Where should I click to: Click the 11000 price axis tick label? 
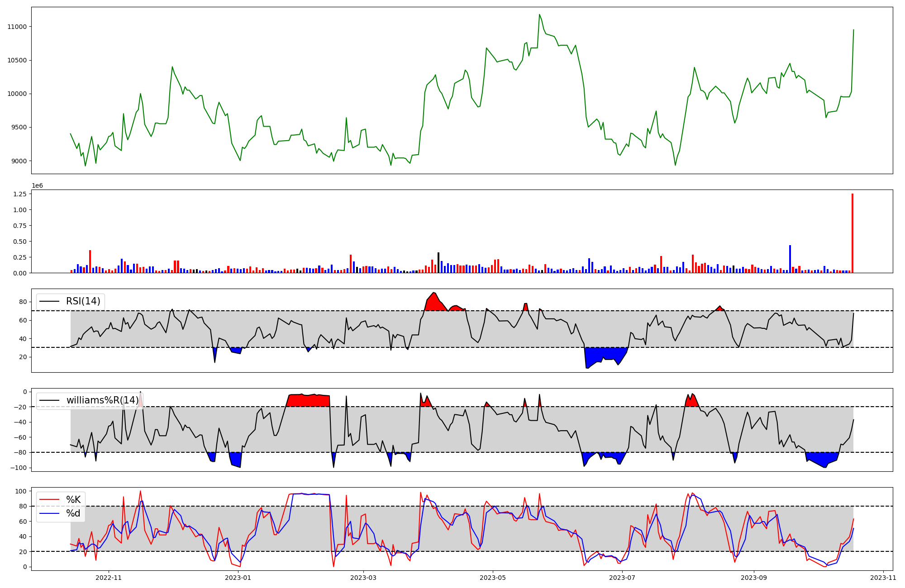(17, 27)
